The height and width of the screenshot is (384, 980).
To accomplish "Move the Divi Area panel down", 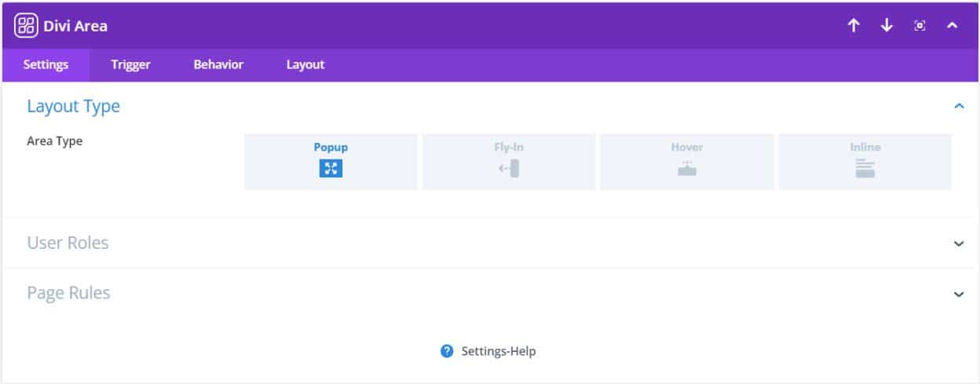I will pyautogui.click(x=887, y=25).
